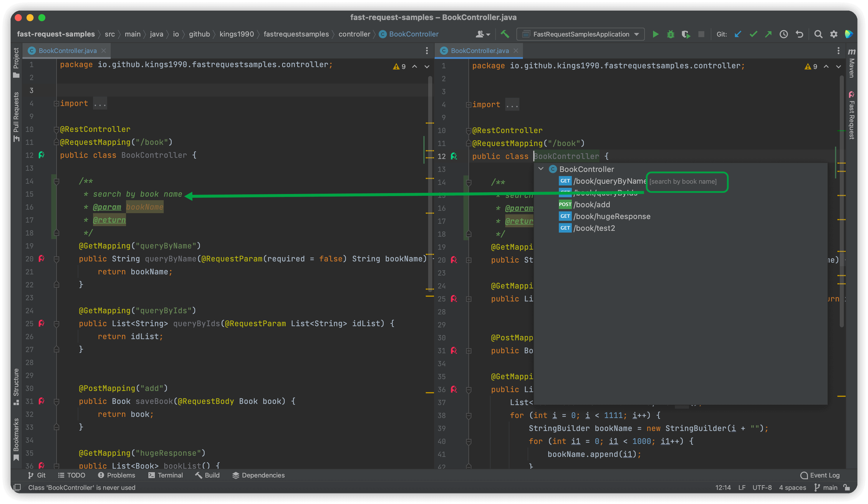Click the green Run application button
This screenshot has width=868, height=504.
(x=655, y=34)
